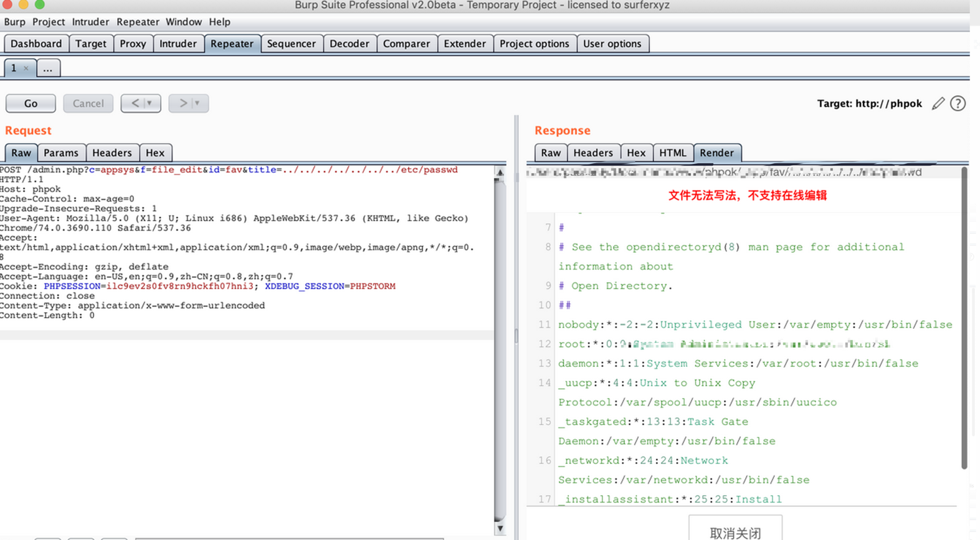
Task: Select the Repeater tool tab
Action: [x=232, y=44]
